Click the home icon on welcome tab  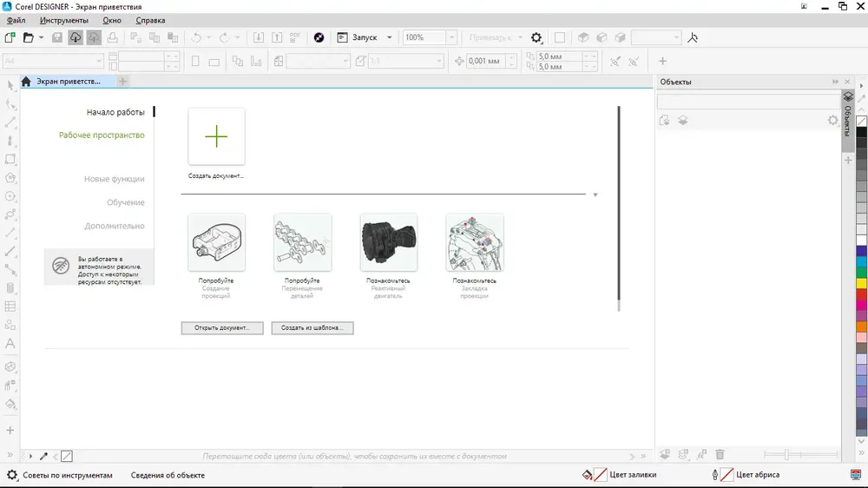[x=26, y=82]
